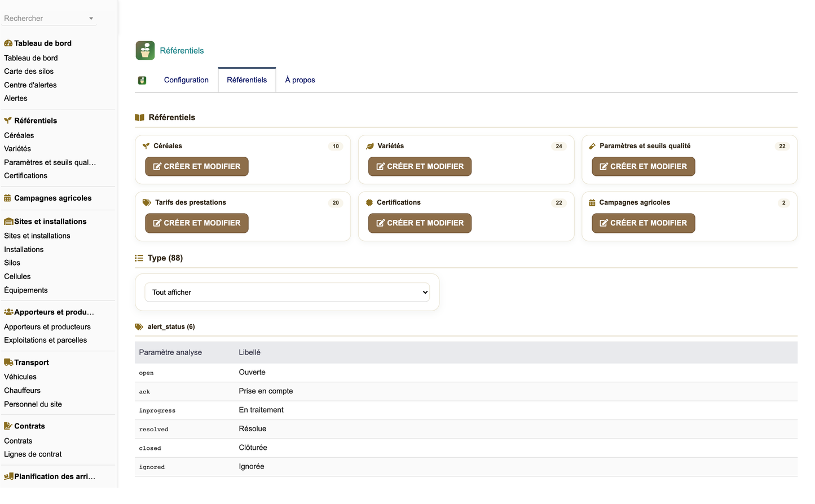Click the Contrats signature icon in sidebar

pos(8,426)
